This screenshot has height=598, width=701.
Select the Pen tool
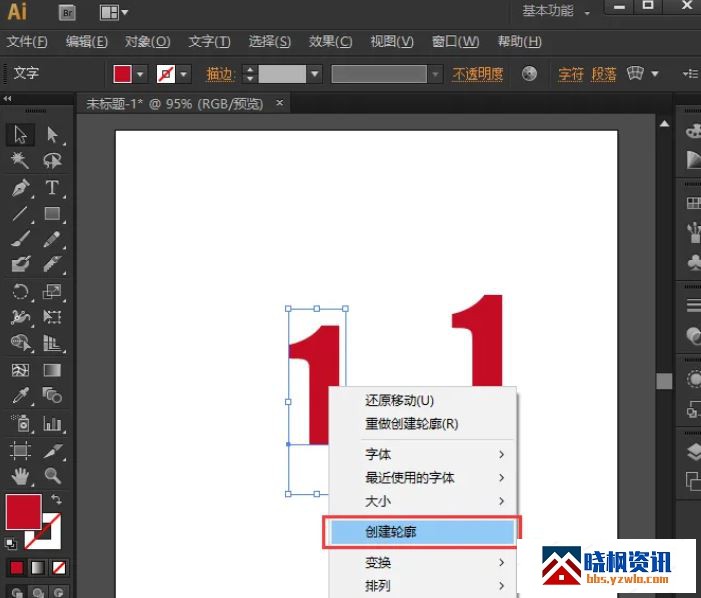(20, 187)
